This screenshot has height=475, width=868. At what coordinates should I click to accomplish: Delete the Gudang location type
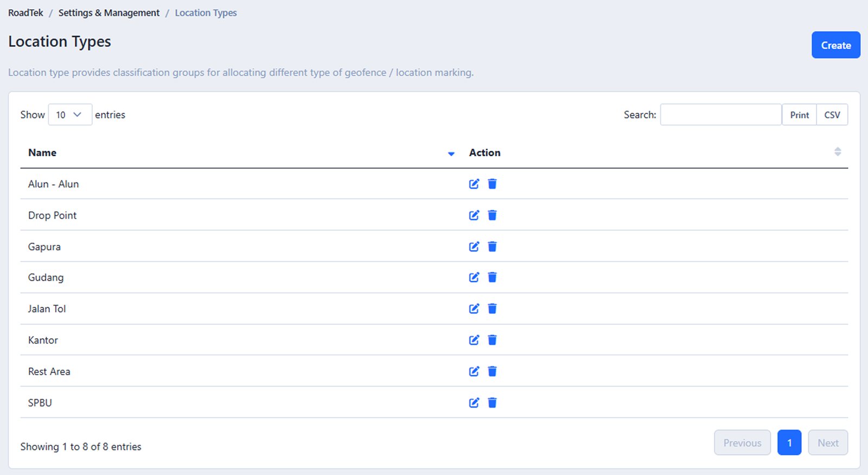click(x=492, y=277)
